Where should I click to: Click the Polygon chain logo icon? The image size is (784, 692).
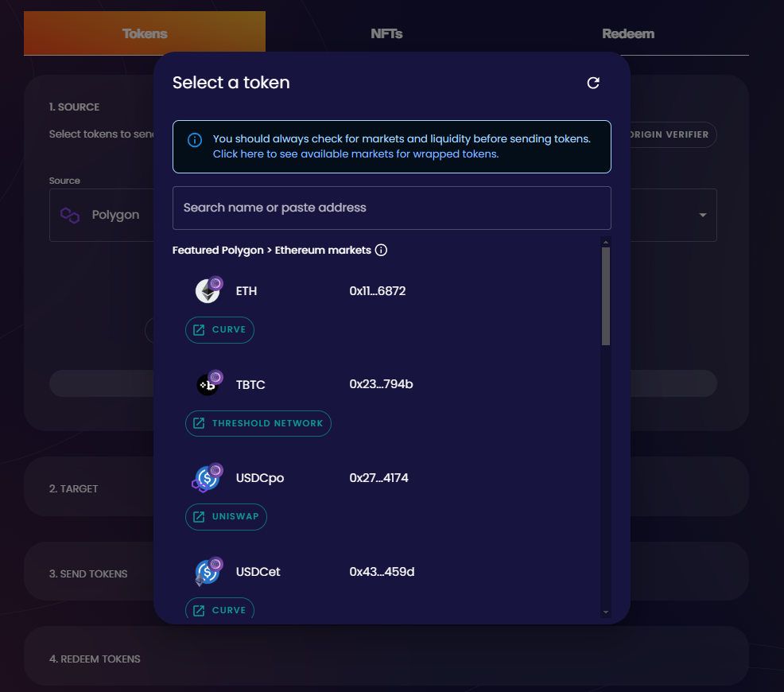point(70,215)
